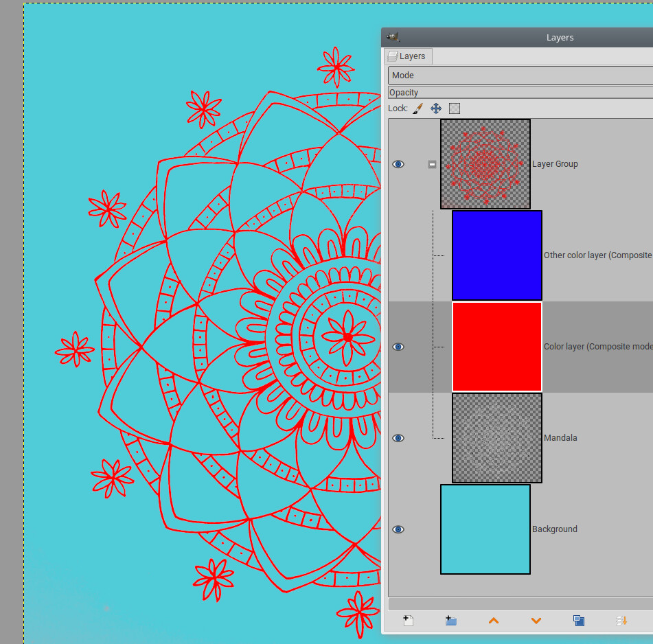Viewport: 653px width, 644px height.
Task: Click the Opacity slider
Action: pyautogui.click(x=520, y=93)
